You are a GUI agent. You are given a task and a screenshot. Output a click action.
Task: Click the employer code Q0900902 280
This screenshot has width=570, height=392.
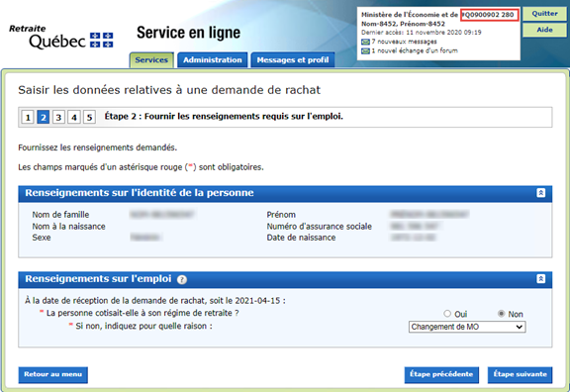[489, 15]
